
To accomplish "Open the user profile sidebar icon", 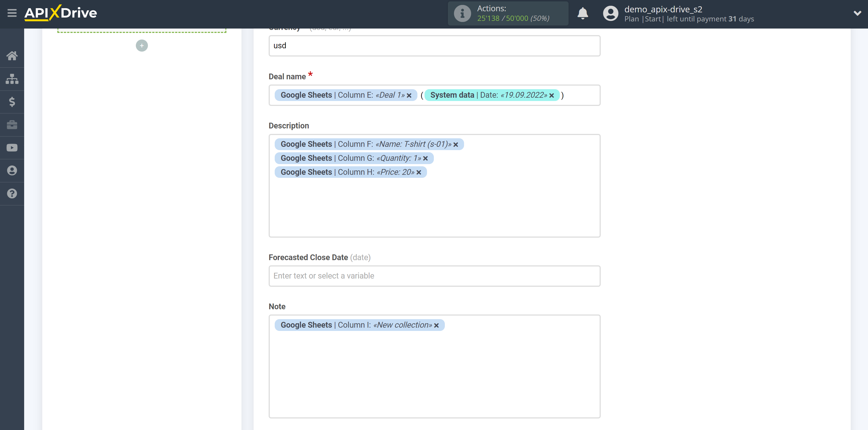I will (x=12, y=170).
